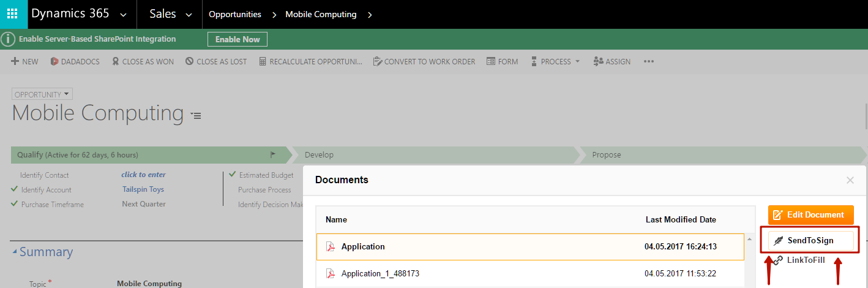The image size is (868, 288).
Task: Click 'click to enter' for Identify Contact
Action: [144, 175]
